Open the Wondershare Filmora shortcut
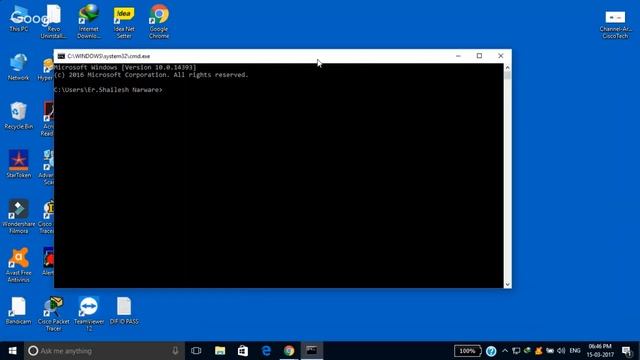This screenshot has height=360, width=640. click(19, 216)
